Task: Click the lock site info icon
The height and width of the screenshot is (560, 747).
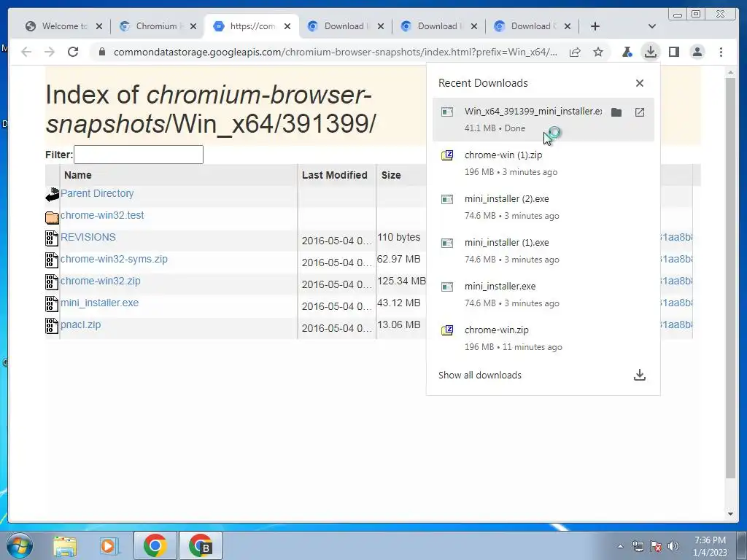Action: pyautogui.click(x=101, y=52)
